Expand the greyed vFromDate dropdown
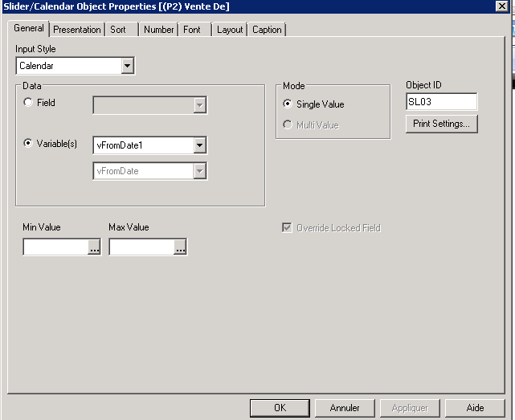The width and height of the screenshot is (515, 420). pyautogui.click(x=200, y=171)
